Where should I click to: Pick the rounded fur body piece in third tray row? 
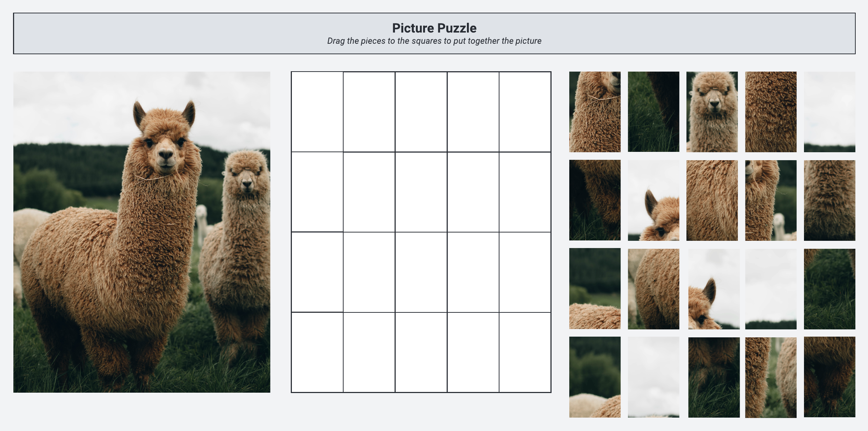pyautogui.click(x=654, y=289)
